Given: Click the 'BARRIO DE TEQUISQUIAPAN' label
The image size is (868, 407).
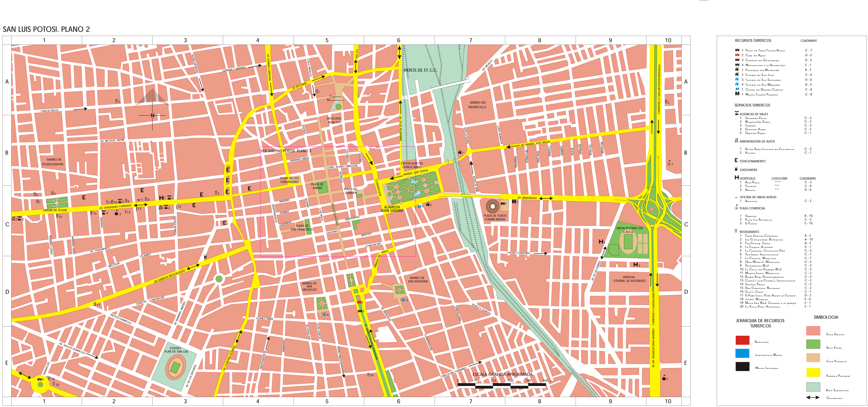Looking at the screenshot, I should [x=53, y=162].
